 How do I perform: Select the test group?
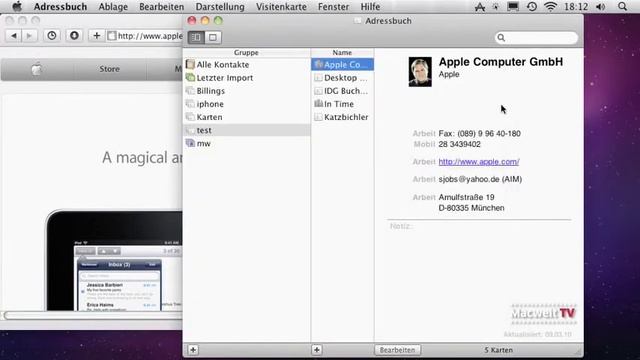coord(247,130)
